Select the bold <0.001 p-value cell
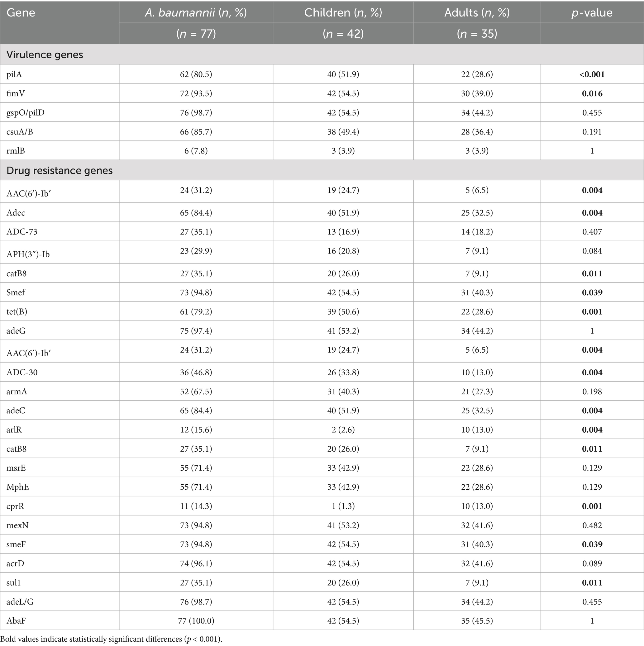644x646 pixels. click(x=592, y=74)
